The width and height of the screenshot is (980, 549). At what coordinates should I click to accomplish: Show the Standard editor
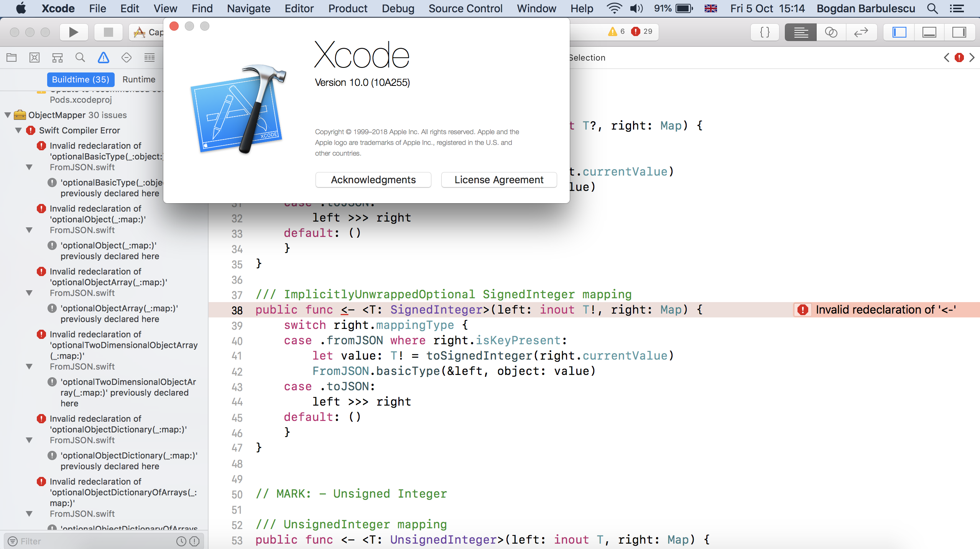coord(801,32)
